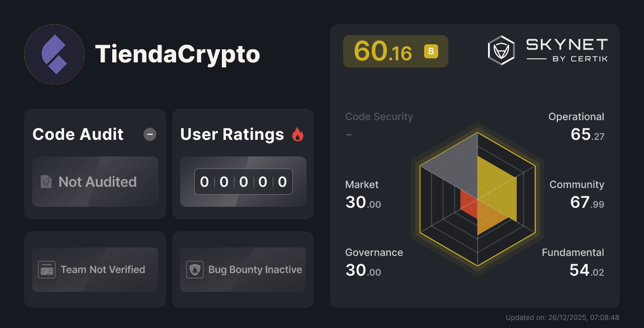Select the CertiK shield logo icon
The image size is (644, 328).
(501, 49)
